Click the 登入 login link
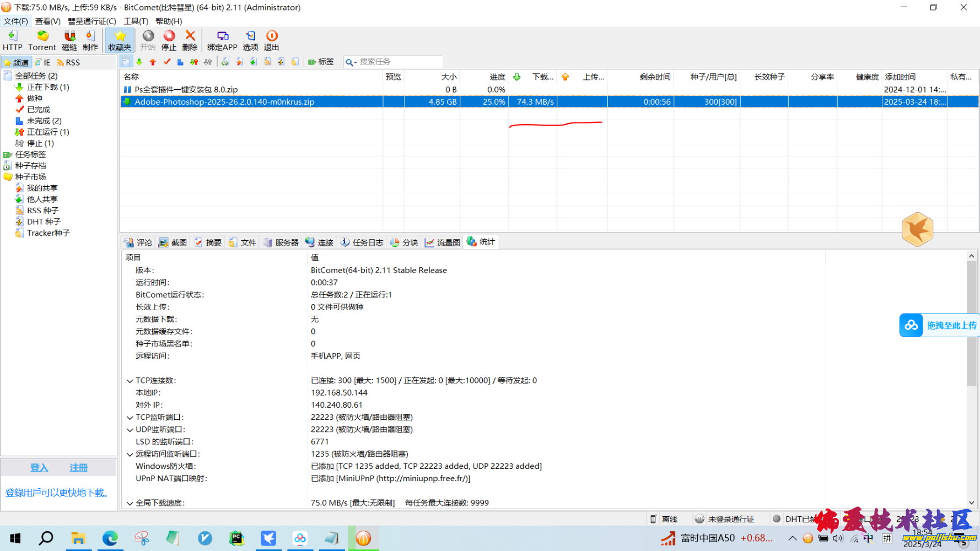This screenshot has width=980, height=551. 39,468
